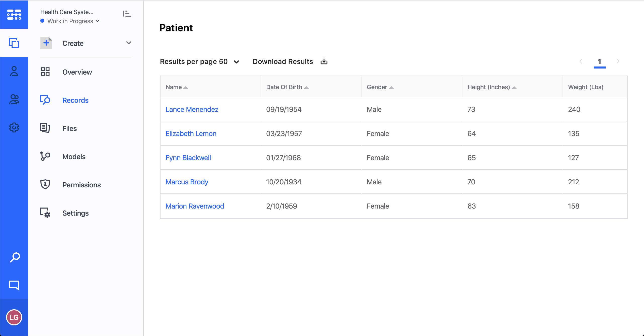Viewport: 644px width, 336px height.
Task: Click the next page arrow
Action: [x=618, y=61]
